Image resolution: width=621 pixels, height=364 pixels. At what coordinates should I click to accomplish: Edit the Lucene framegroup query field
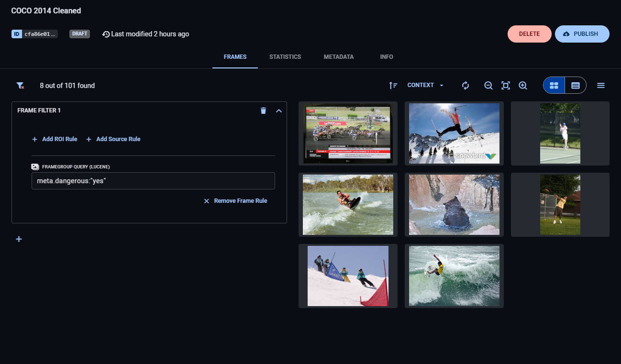[153, 181]
